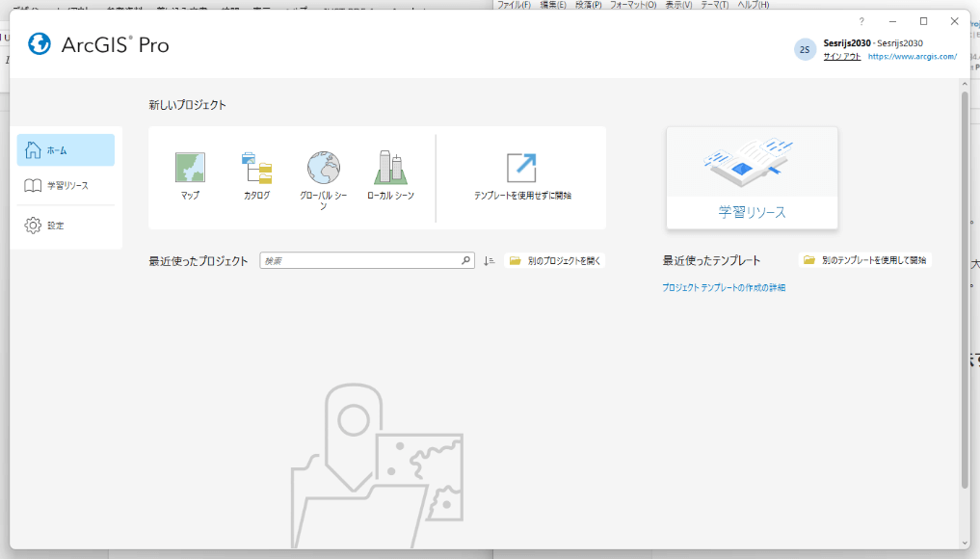Screen dimensions: 980x559
Task: Open 表示(V) menu in the background window
Action: 678,5
